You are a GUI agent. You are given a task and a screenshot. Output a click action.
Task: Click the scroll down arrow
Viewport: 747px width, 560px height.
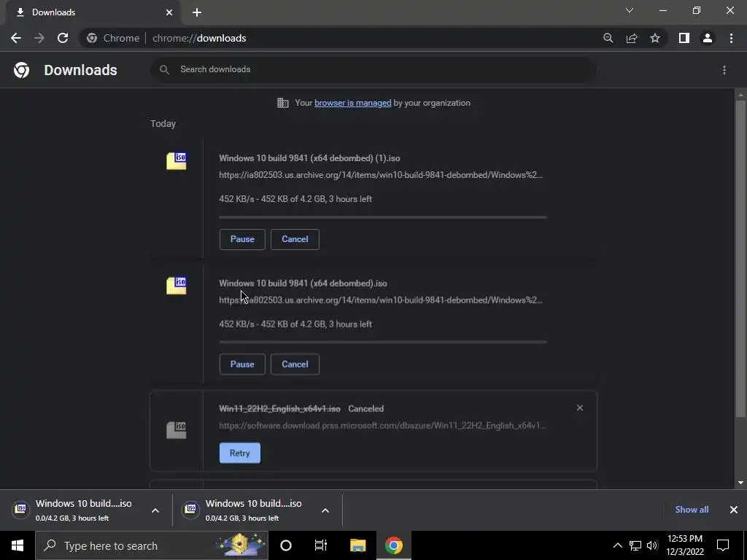click(740, 483)
